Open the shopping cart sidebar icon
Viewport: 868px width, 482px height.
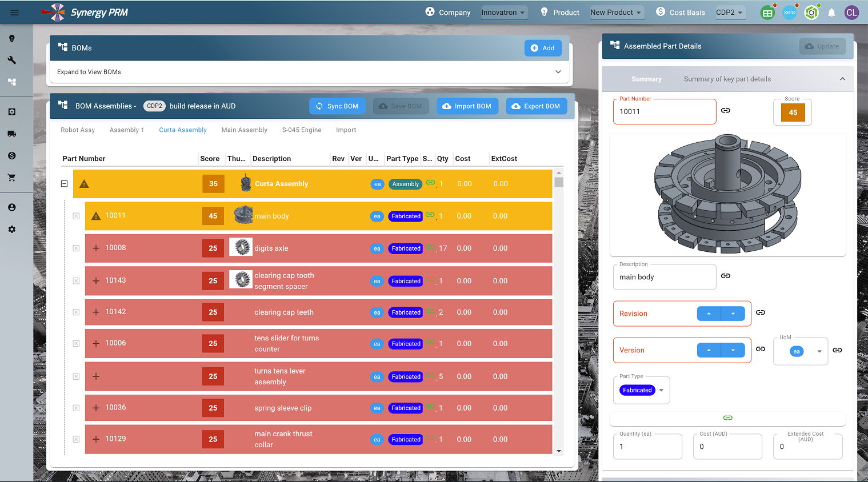point(11,178)
